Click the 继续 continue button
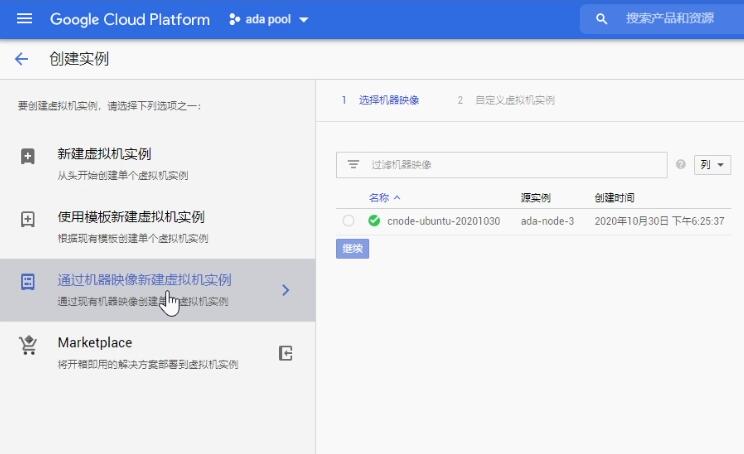 [353, 249]
